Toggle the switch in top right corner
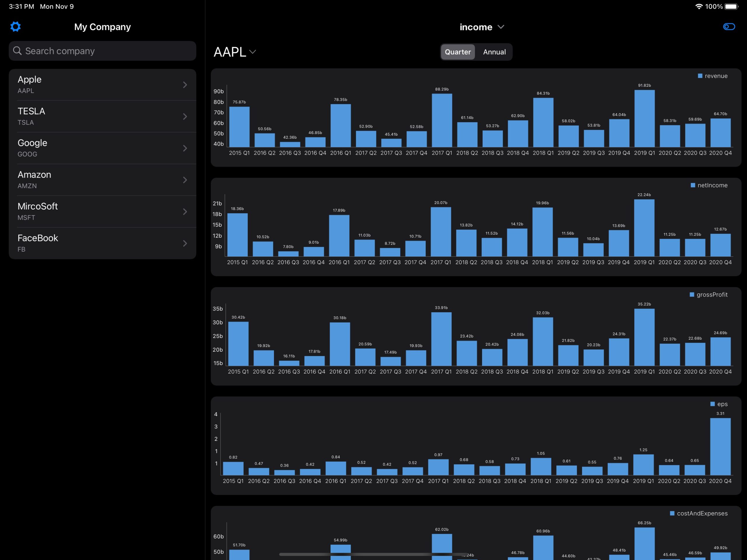The width and height of the screenshot is (747, 560). point(729,27)
